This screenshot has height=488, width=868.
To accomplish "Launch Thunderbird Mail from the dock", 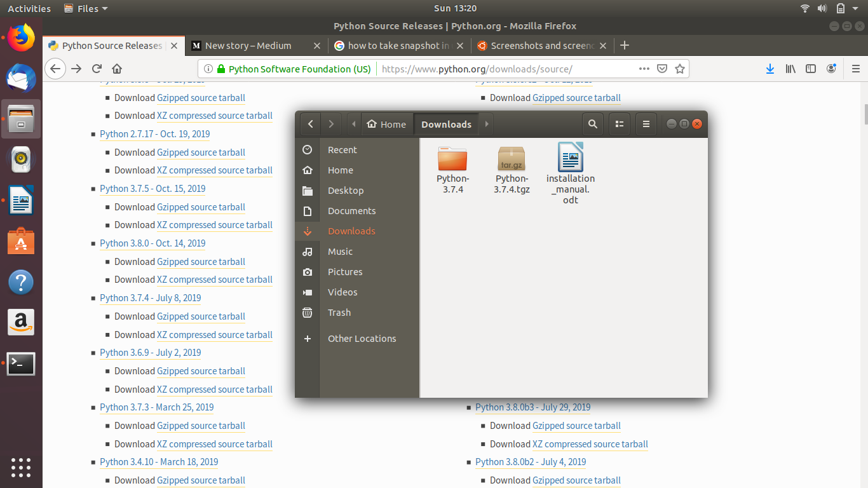I will 21,78.
